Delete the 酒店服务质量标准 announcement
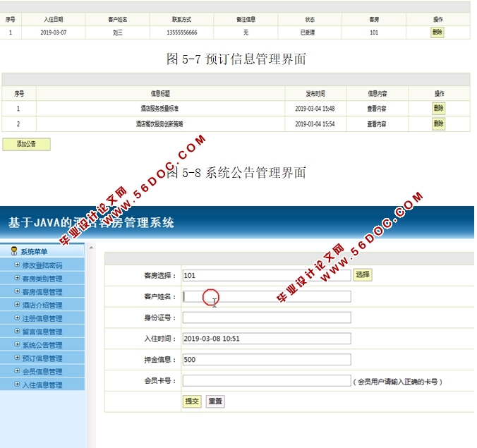Image resolution: width=477 pixels, height=448 pixels. pos(439,108)
